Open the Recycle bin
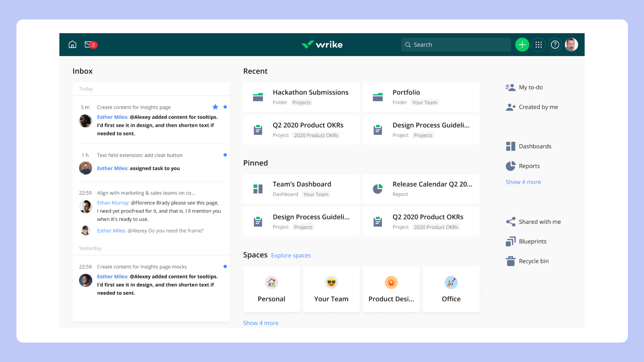Image resolution: width=644 pixels, height=362 pixels. click(x=533, y=261)
